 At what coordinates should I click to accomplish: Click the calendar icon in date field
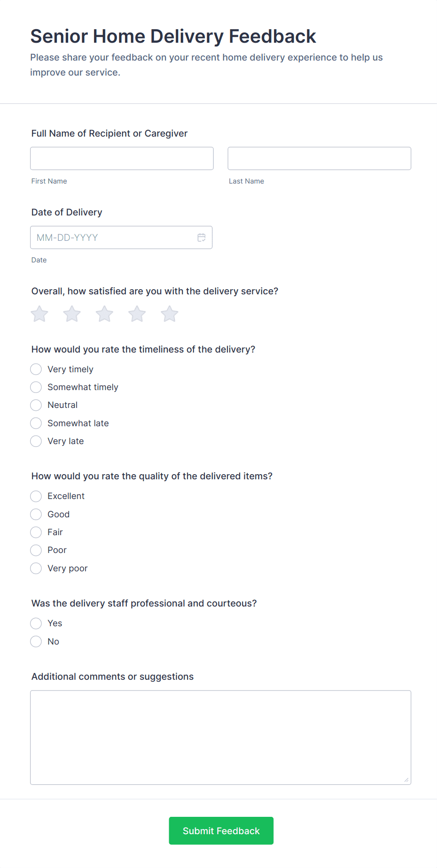[202, 238]
